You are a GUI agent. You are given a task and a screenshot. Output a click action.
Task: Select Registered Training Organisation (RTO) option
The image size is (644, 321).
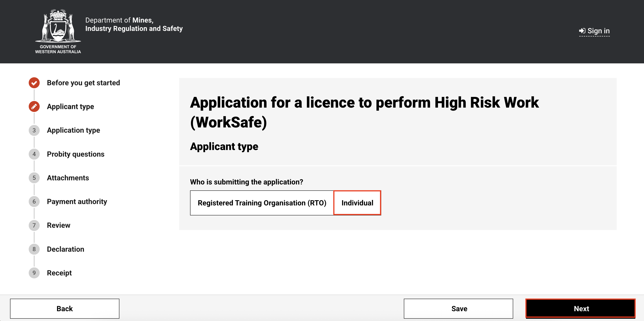[262, 203]
